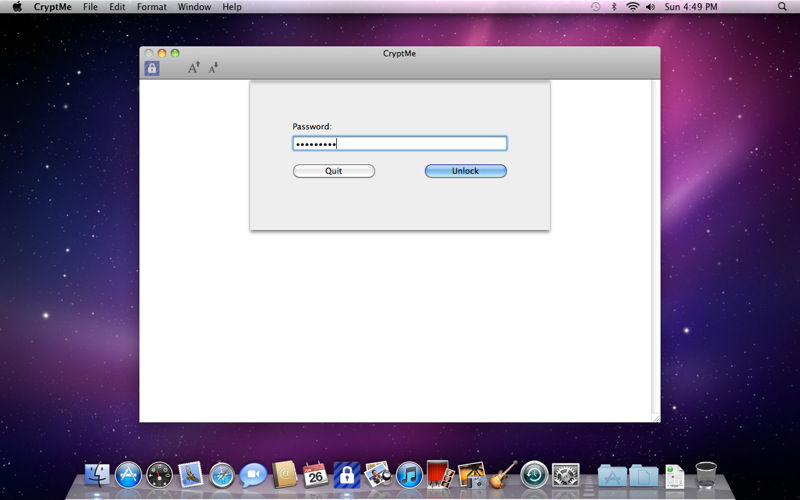Screen dimensions: 800x500
Task: Open Dashboard from the dock
Action: click(159, 476)
